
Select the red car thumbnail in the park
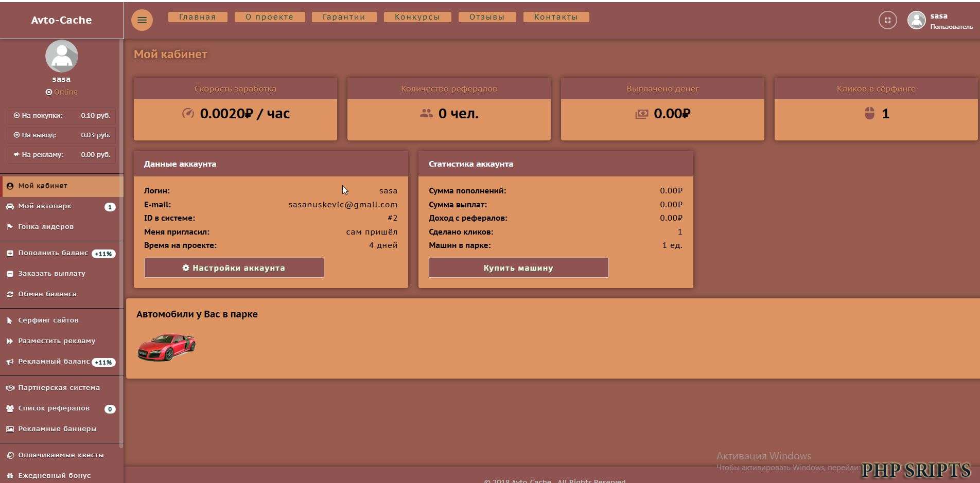click(166, 347)
